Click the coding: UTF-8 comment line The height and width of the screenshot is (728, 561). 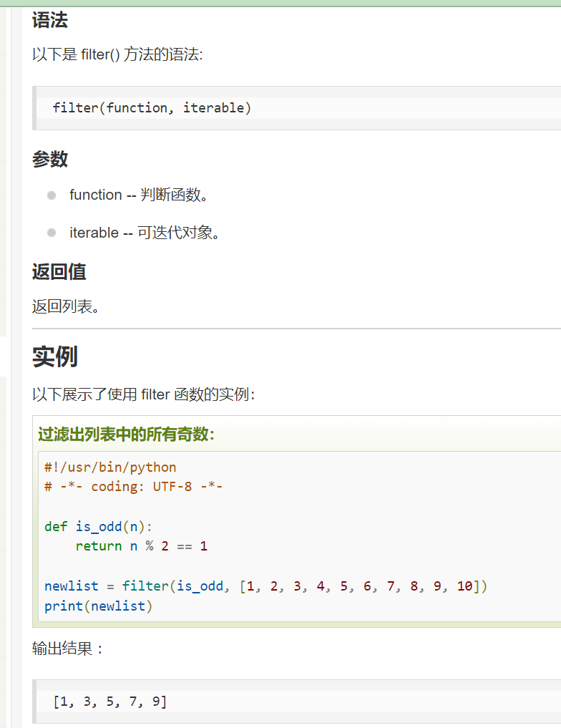[x=134, y=487]
